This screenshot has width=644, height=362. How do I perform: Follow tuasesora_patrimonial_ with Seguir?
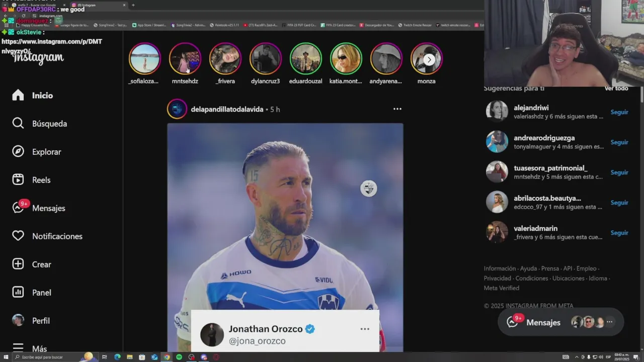click(x=619, y=172)
